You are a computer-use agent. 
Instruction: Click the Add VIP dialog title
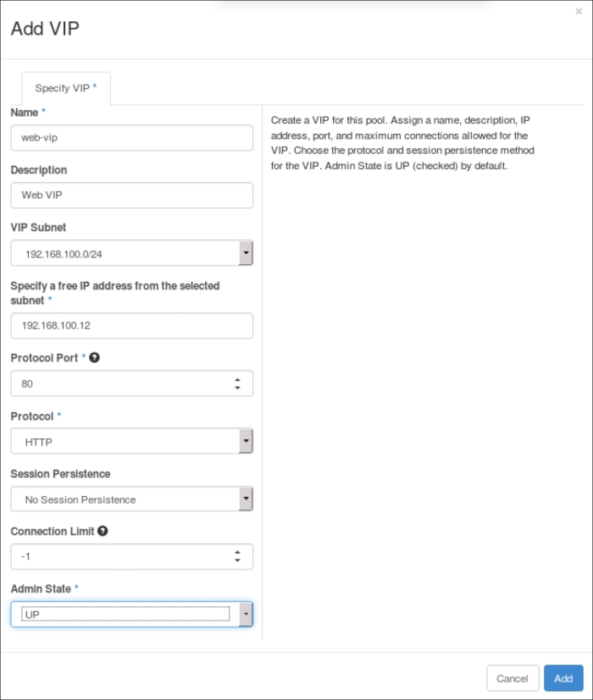click(x=45, y=29)
